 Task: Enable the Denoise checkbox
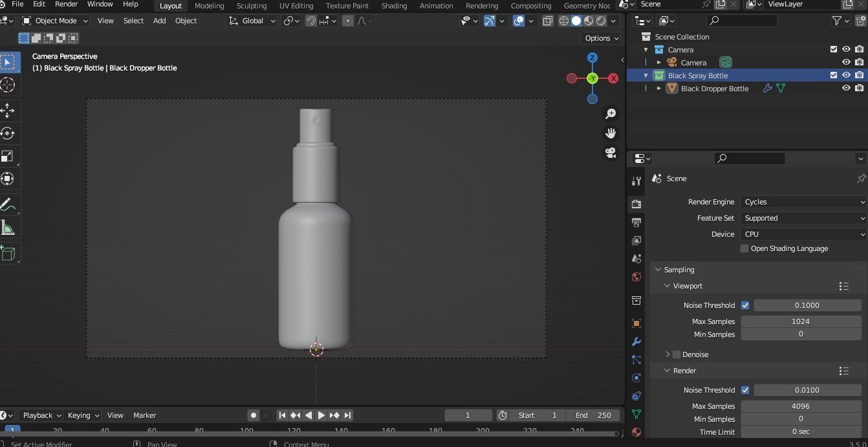[x=677, y=354]
